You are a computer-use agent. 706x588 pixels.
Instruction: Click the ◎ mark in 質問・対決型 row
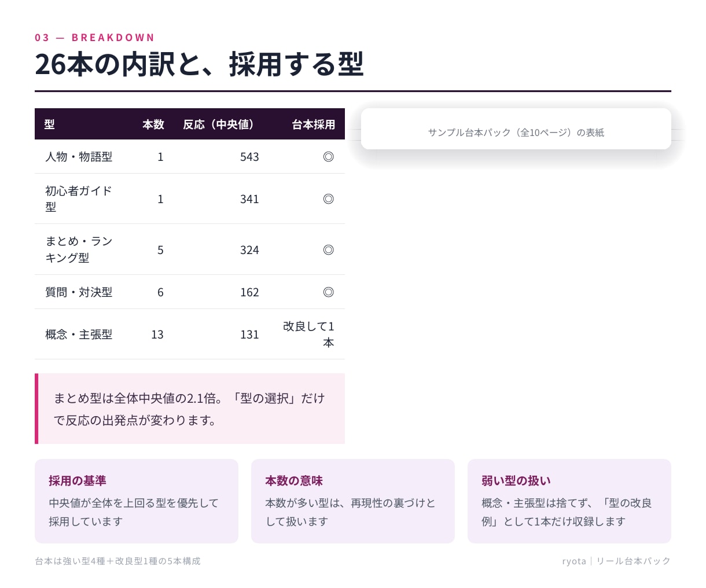(328, 292)
